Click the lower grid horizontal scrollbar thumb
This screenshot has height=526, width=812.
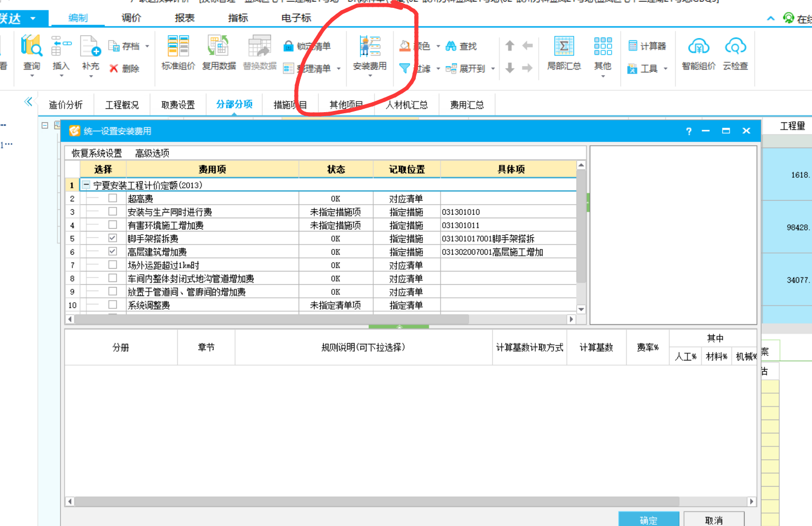pos(377,501)
